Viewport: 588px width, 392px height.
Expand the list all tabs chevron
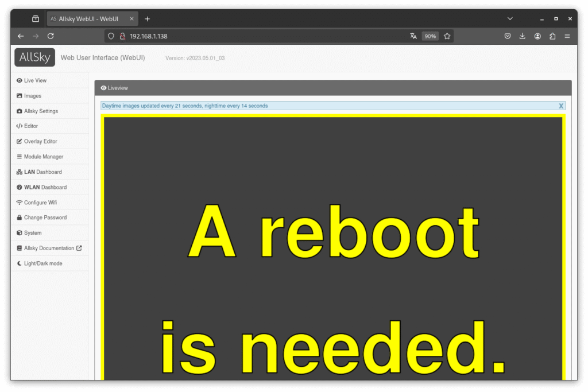(x=510, y=19)
